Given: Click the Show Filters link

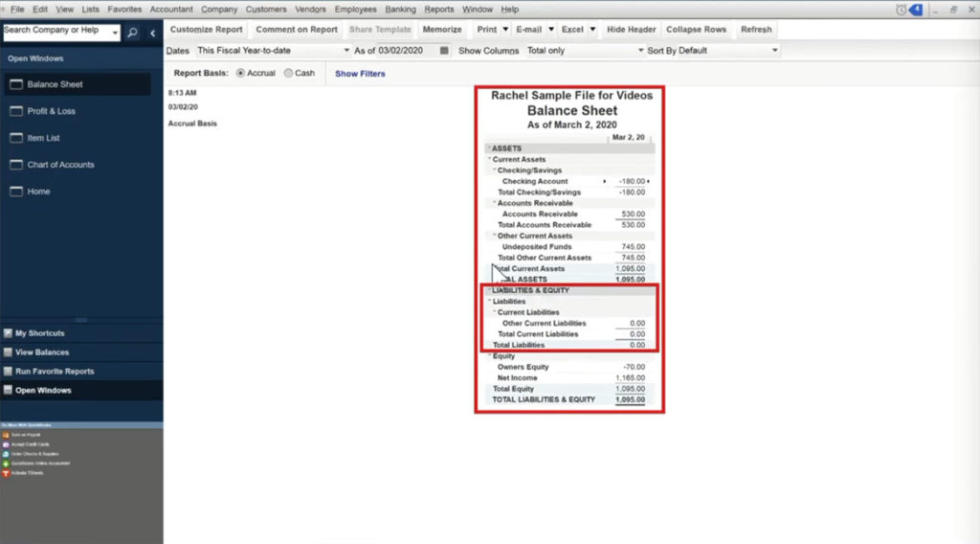Looking at the screenshot, I should tap(360, 74).
